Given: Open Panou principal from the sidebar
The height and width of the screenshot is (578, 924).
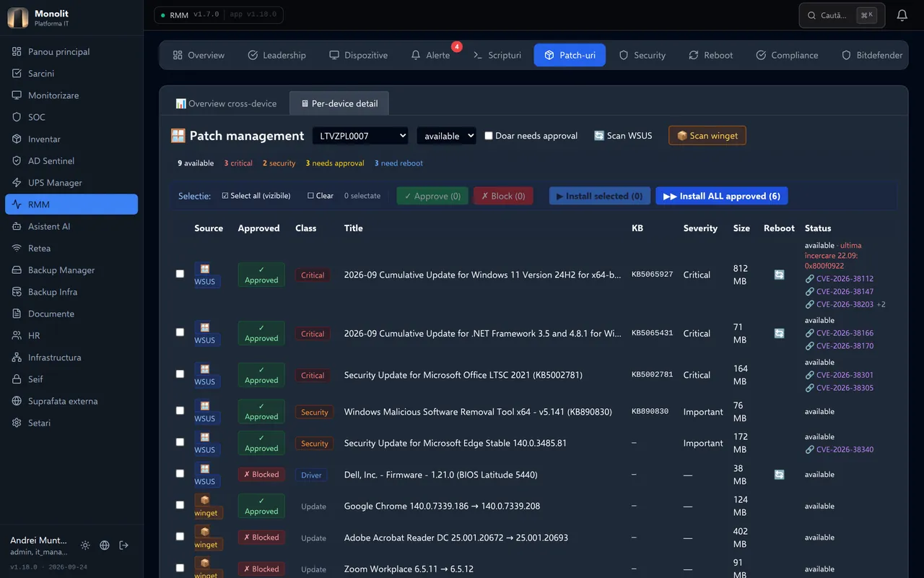Looking at the screenshot, I should (71, 52).
